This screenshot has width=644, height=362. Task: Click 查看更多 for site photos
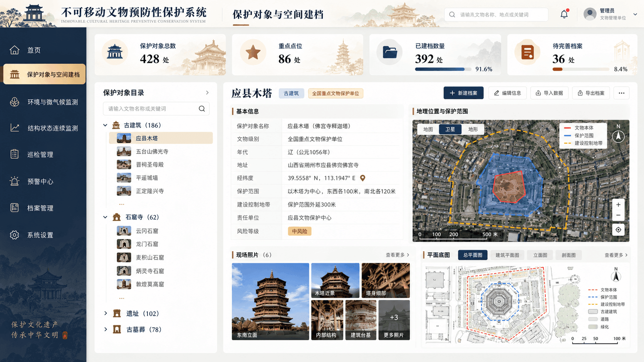coord(397,255)
